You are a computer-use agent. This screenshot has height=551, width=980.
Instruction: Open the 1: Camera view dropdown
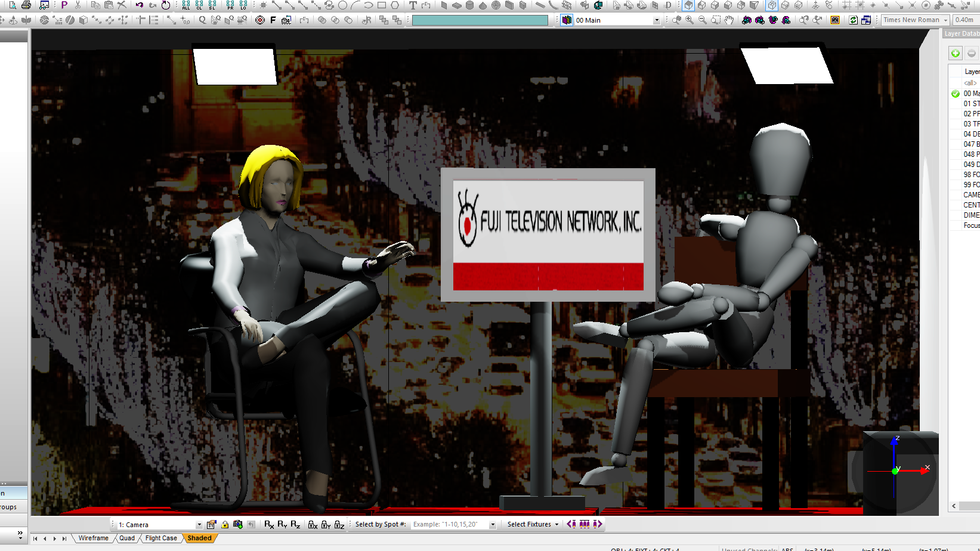tap(199, 525)
